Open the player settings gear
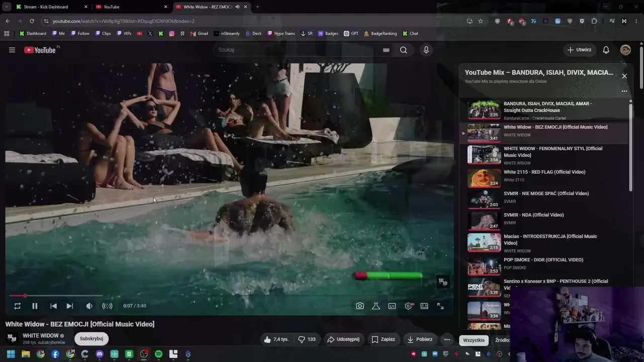 (x=409, y=306)
